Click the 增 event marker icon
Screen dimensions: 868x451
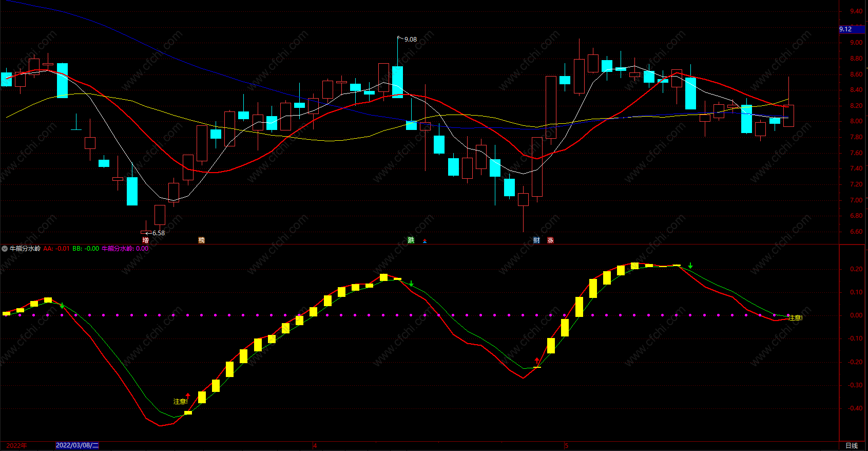(146, 240)
